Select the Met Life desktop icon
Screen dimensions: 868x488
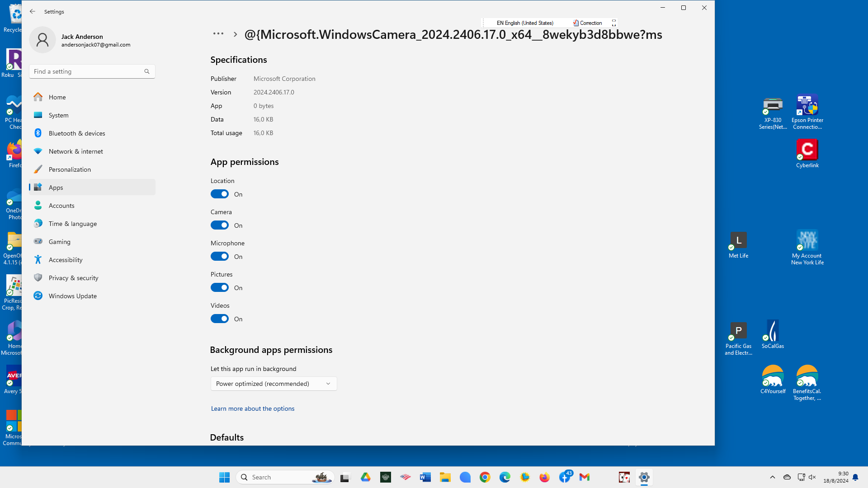pos(739,245)
